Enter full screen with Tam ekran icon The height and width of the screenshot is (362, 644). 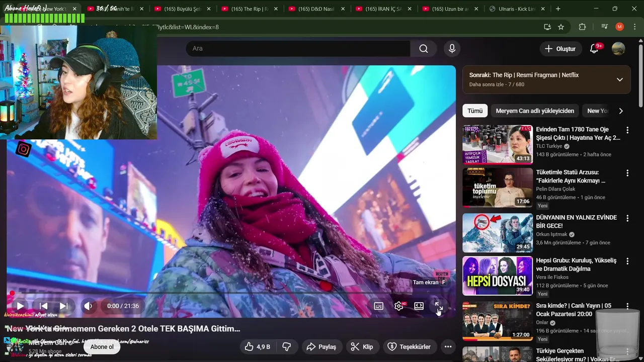[x=439, y=306]
